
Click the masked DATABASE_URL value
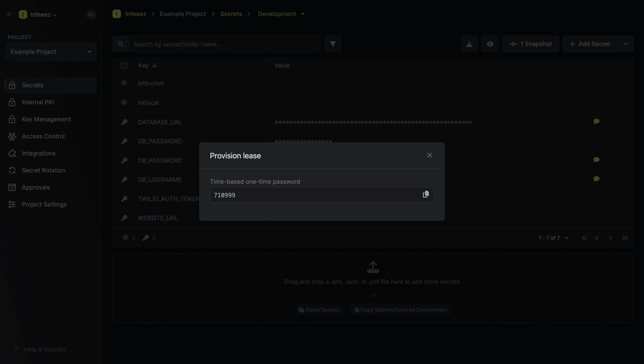373,122
